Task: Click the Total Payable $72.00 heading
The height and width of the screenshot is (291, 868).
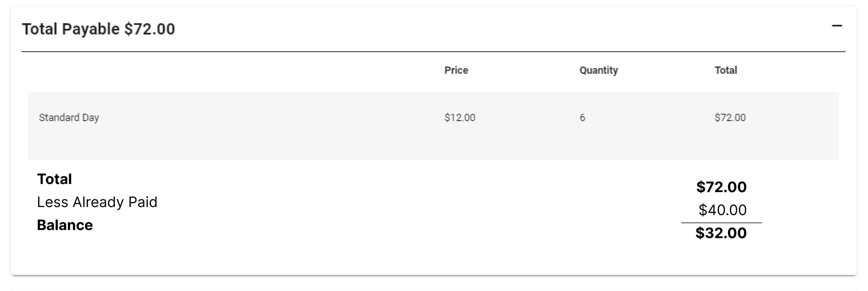Action: pyautogui.click(x=98, y=29)
